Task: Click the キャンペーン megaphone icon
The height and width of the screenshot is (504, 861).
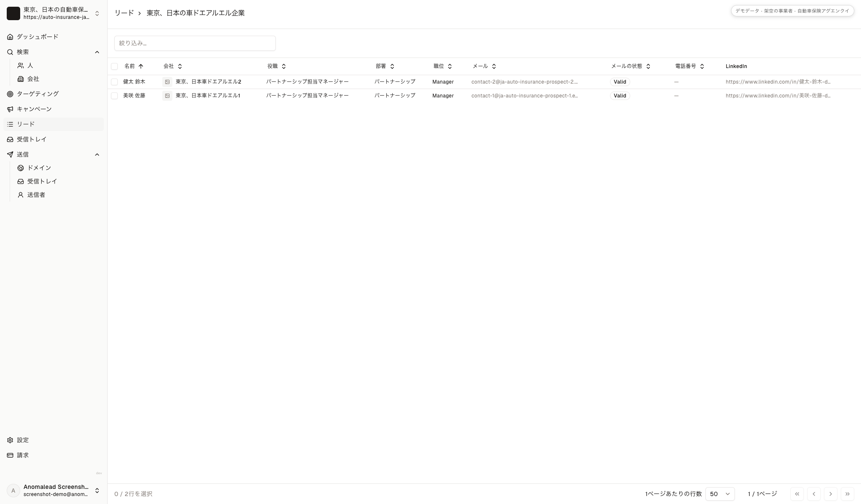Action: [10, 109]
